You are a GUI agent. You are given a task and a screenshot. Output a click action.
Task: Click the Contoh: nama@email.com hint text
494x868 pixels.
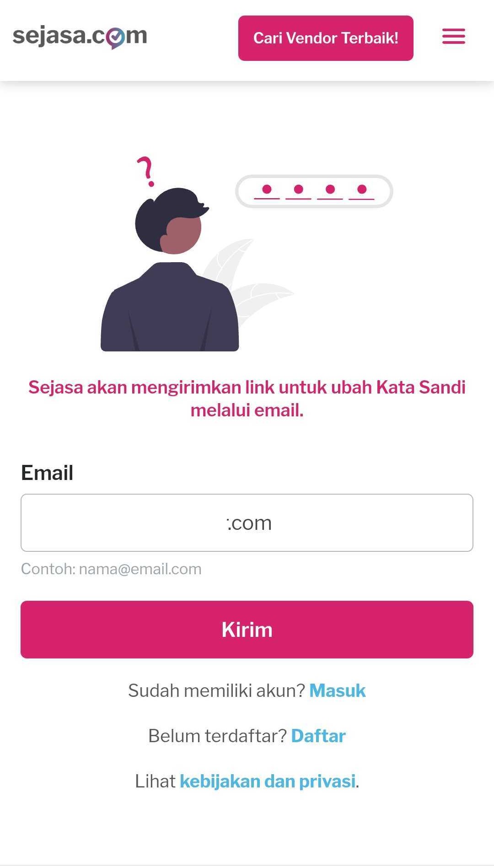pyautogui.click(x=111, y=569)
